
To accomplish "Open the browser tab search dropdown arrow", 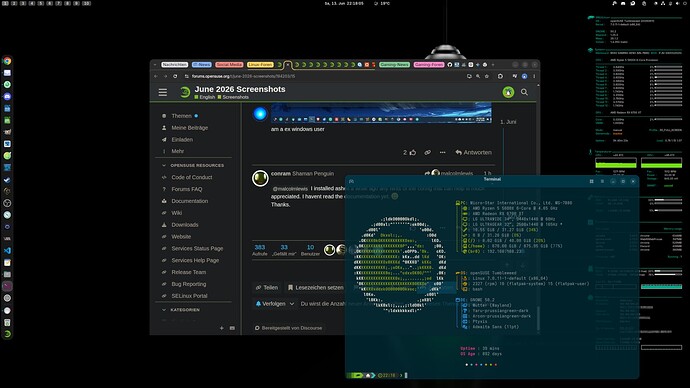I will click(155, 65).
